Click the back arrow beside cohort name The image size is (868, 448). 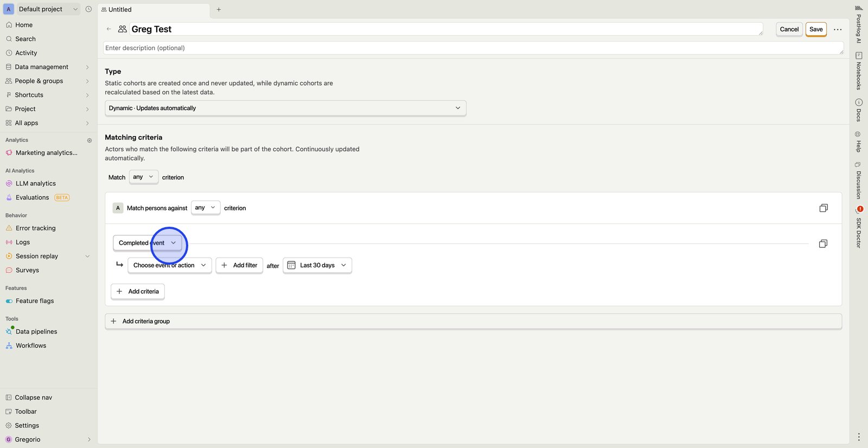click(x=109, y=29)
